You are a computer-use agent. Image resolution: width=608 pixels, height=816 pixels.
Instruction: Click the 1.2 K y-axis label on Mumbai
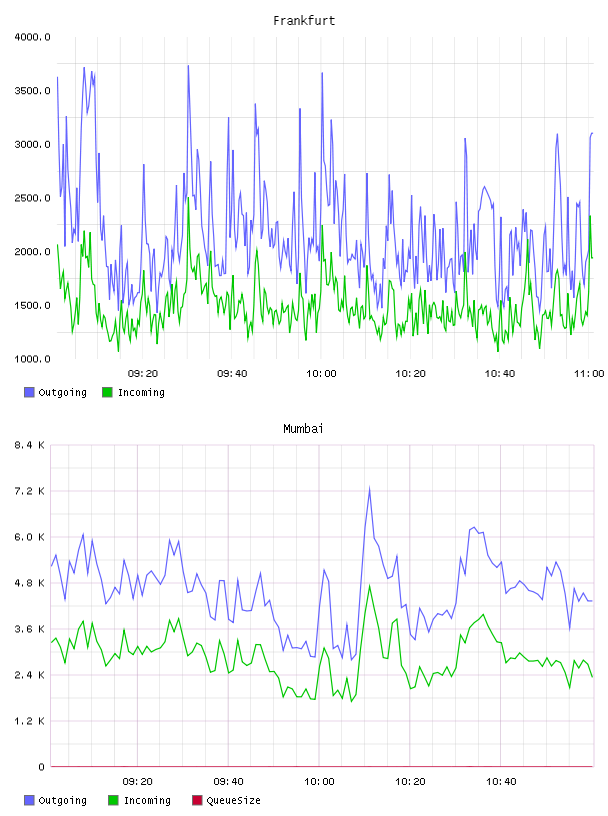pyautogui.click(x=29, y=721)
